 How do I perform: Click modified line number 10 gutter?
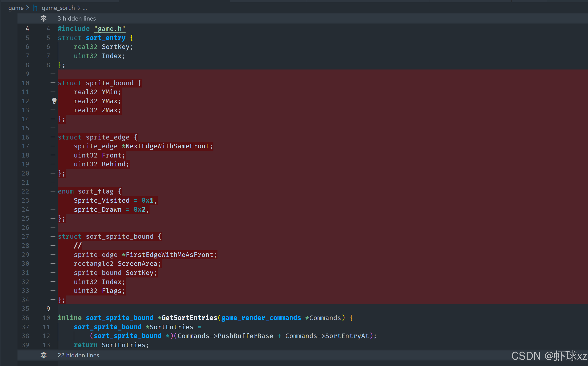pos(46,318)
